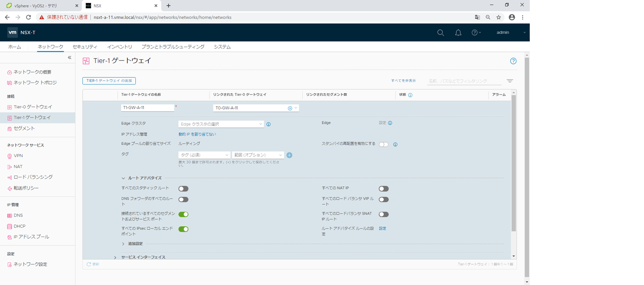Click すべてを非表示 link
This screenshot has height=285, width=644.
[404, 81]
